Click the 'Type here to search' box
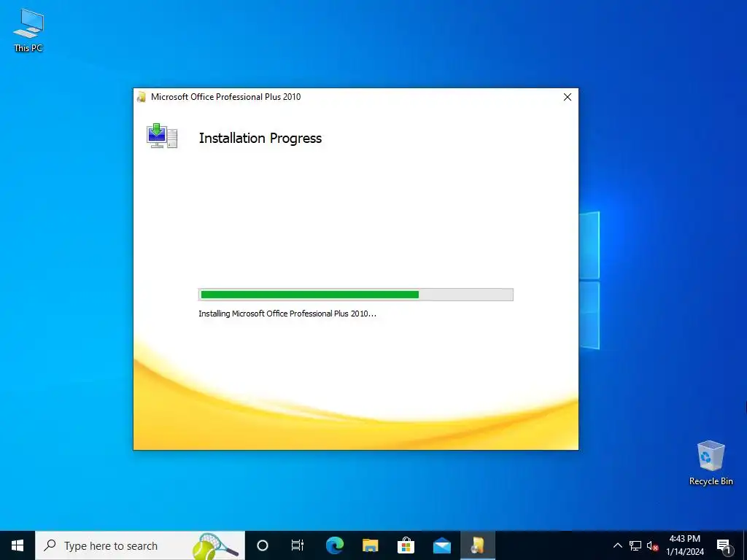Screen dimensions: 747x560 tap(140, 545)
